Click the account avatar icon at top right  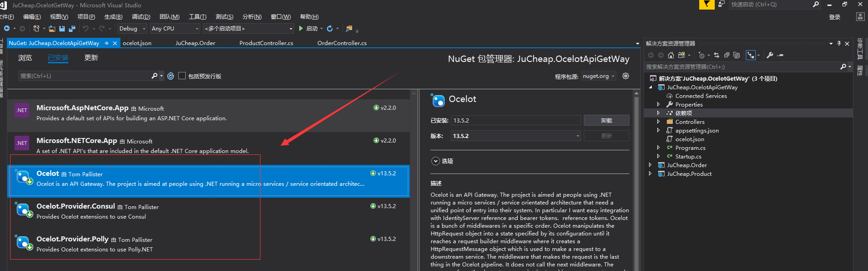(x=860, y=17)
